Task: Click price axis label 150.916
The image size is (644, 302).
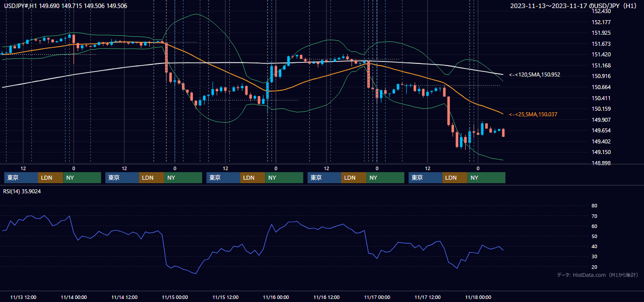Action: (601, 76)
